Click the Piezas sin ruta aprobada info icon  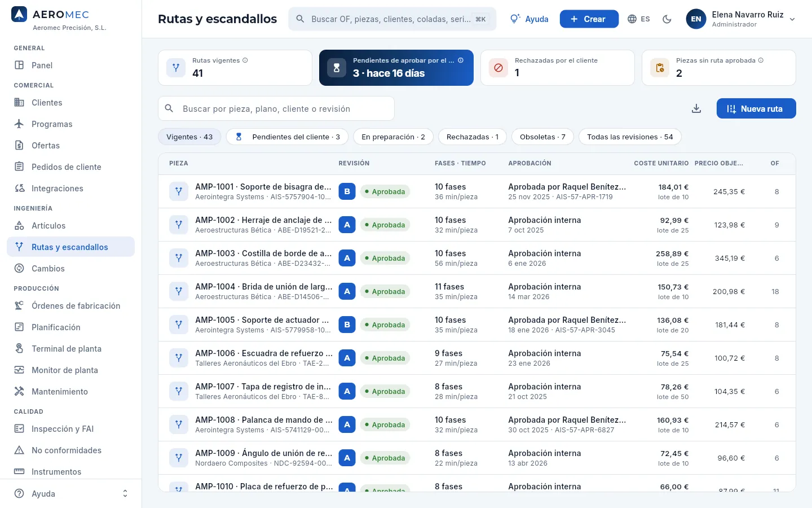(761, 60)
